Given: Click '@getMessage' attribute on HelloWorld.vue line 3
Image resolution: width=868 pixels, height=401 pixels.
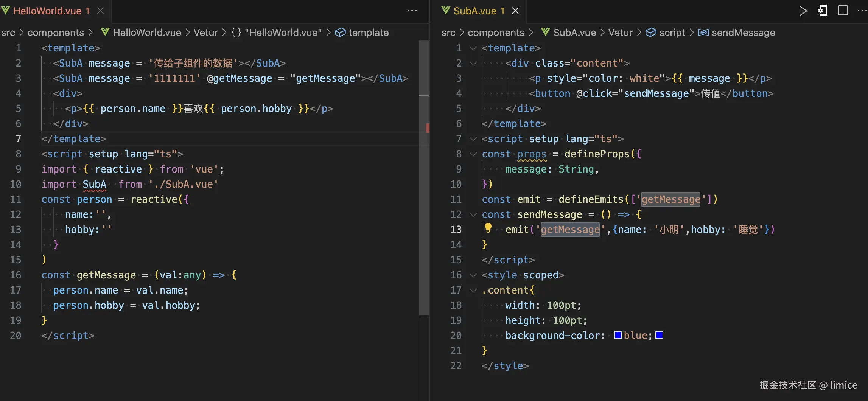Looking at the screenshot, I should (x=240, y=78).
